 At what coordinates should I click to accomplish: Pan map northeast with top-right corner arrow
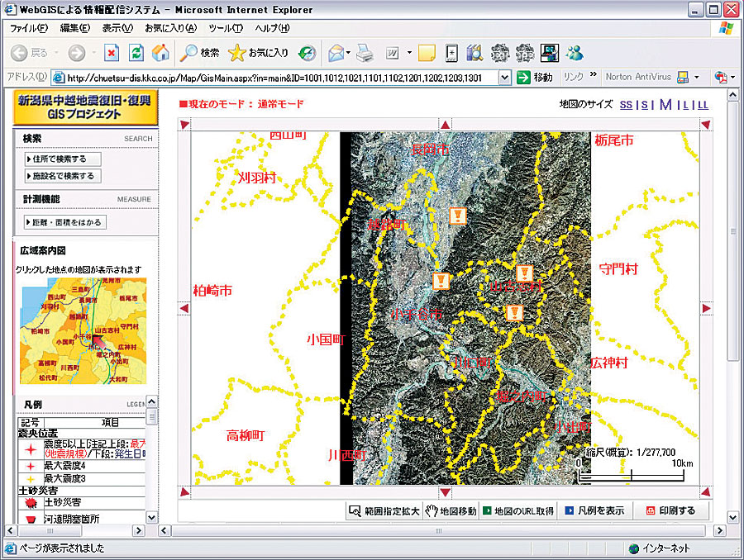tap(706, 125)
